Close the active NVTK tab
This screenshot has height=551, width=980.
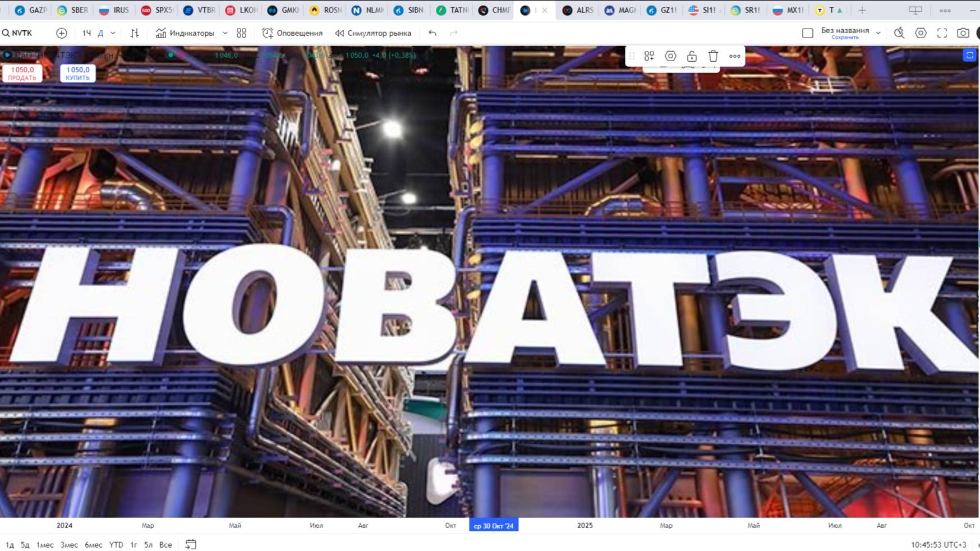click(x=545, y=10)
